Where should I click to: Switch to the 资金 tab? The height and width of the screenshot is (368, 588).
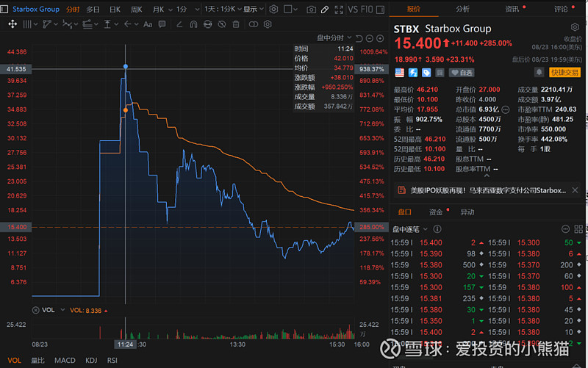pyautogui.click(x=436, y=212)
